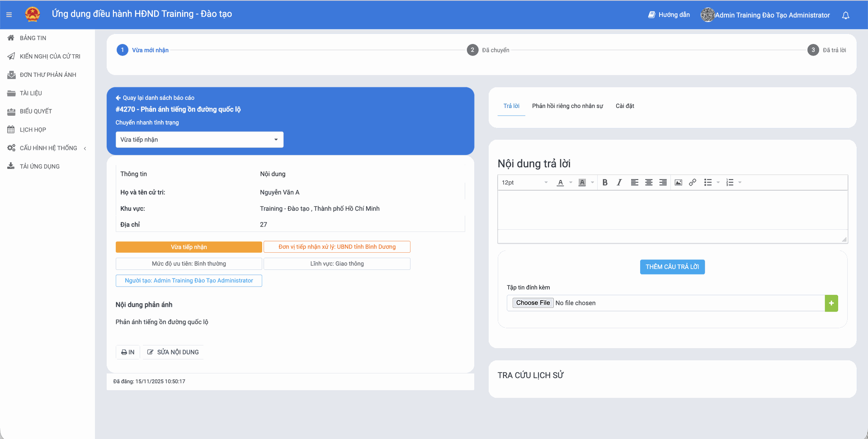Insert image into reply content

tap(678, 183)
